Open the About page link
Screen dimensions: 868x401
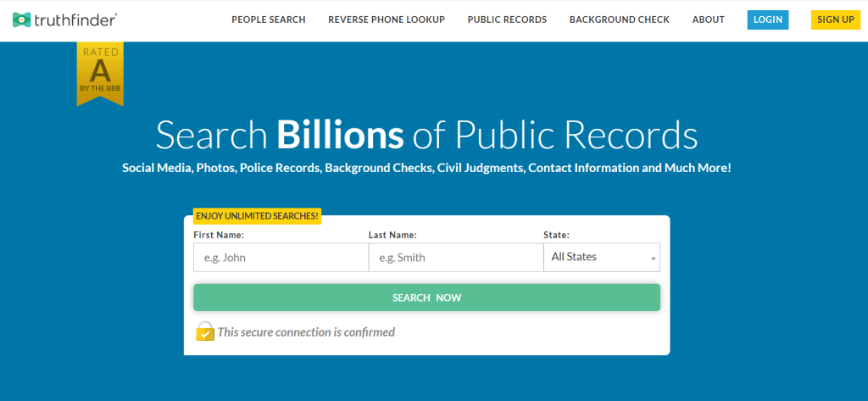click(708, 19)
